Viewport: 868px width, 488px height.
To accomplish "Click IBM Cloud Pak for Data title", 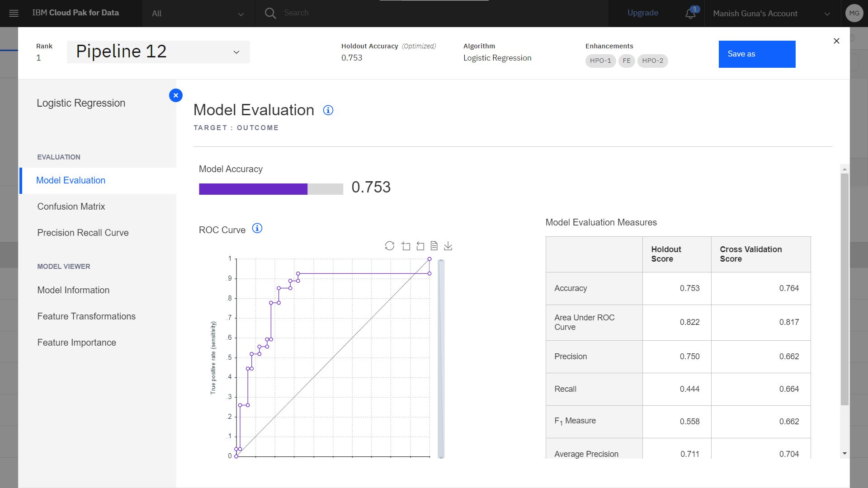I will (75, 13).
